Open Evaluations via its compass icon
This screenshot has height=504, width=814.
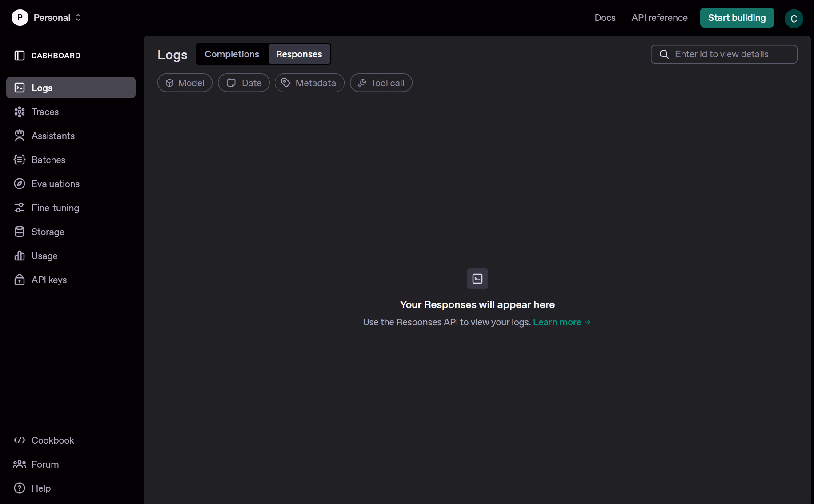(20, 184)
